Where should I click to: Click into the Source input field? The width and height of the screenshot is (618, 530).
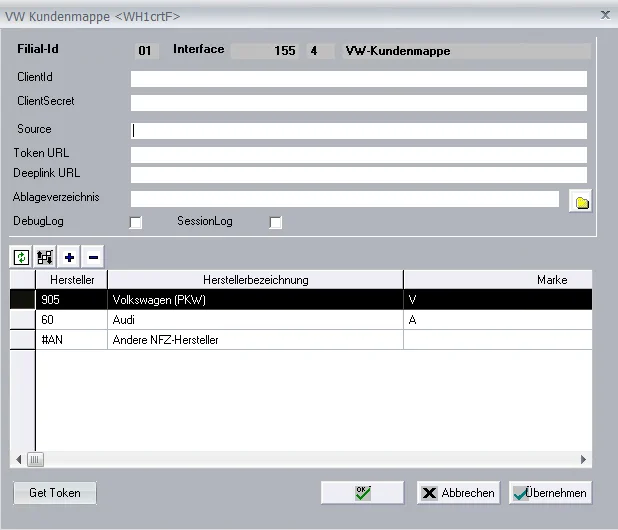(359, 131)
